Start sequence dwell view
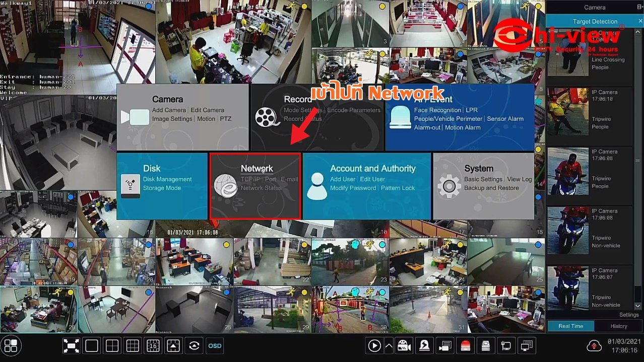Image resolution: width=644 pixels, height=362 pixels. (x=194, y=346)
